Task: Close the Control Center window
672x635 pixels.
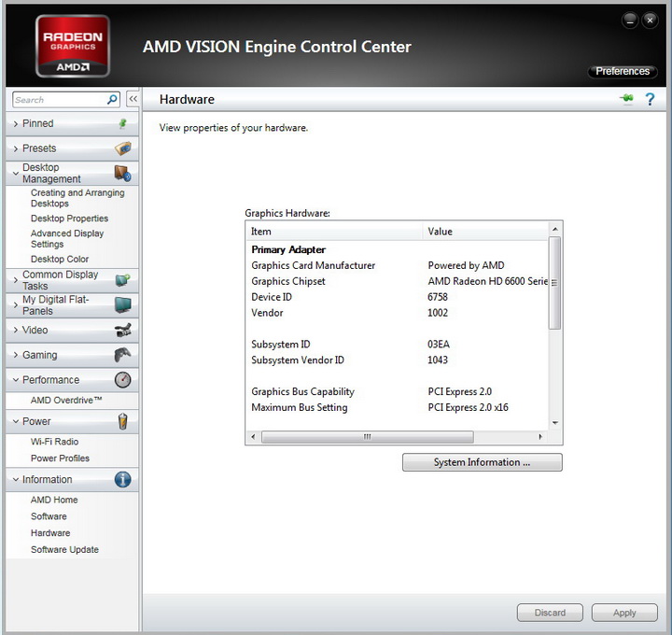Action: [651, 21]
